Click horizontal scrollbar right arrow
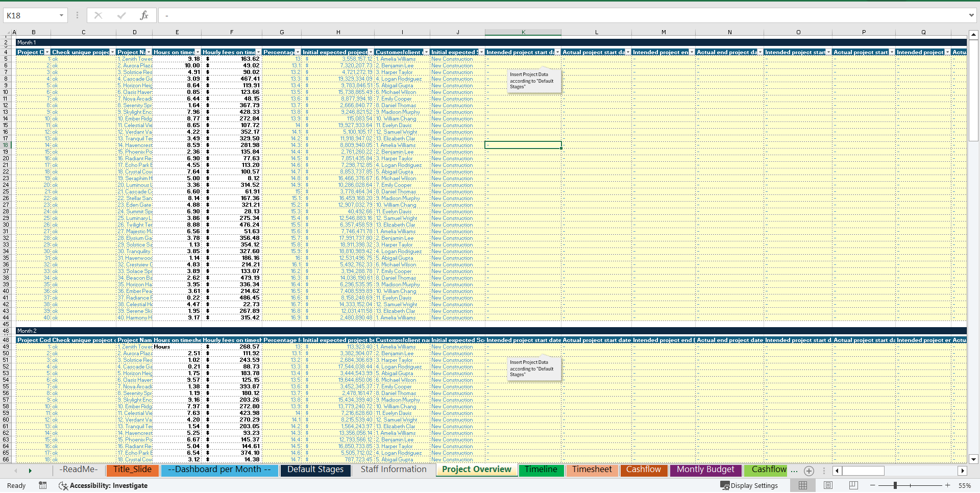This screenshot has width=980, height=493. tap(963, 471)
